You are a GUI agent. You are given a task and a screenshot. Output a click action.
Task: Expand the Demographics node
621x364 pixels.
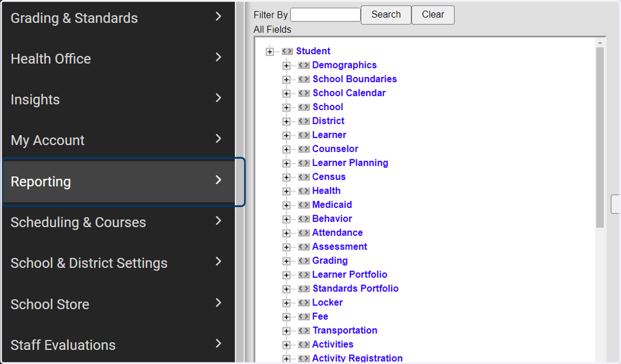(x=286, y=66)
